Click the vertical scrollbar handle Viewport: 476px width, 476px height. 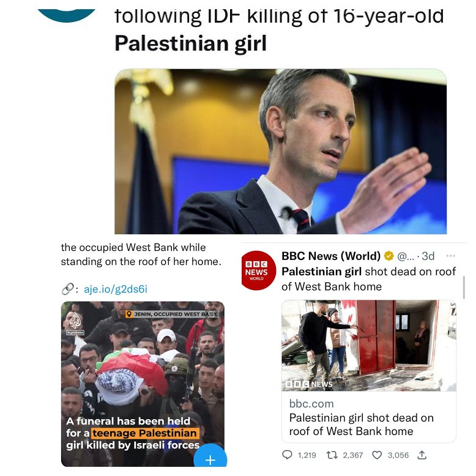(464, 288)
